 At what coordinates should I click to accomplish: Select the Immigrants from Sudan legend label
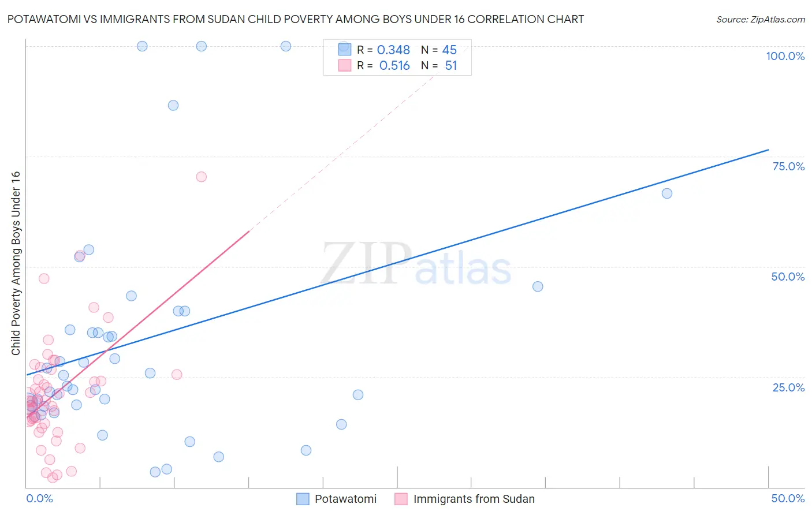[474, 499]
